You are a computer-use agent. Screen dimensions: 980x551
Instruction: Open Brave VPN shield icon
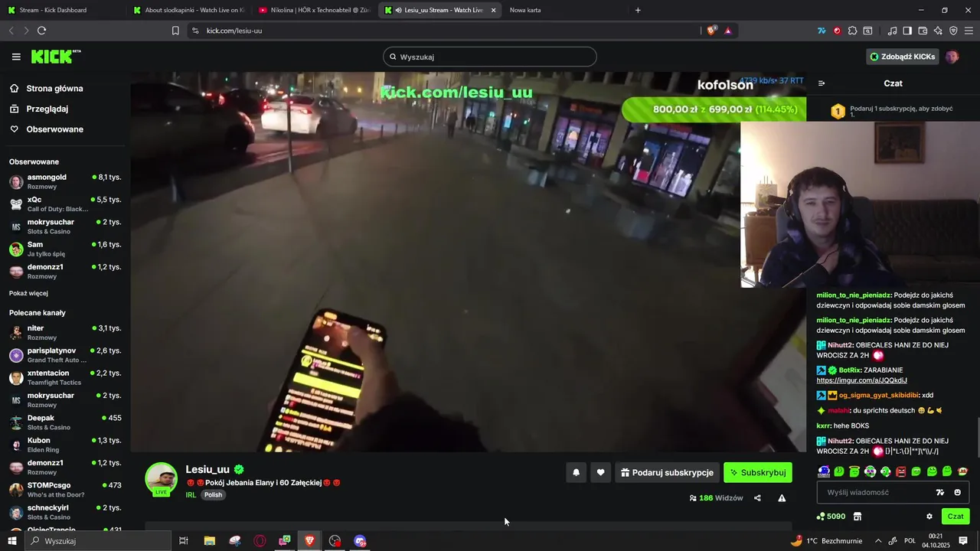pyautogui.click(x=953, y=31)
